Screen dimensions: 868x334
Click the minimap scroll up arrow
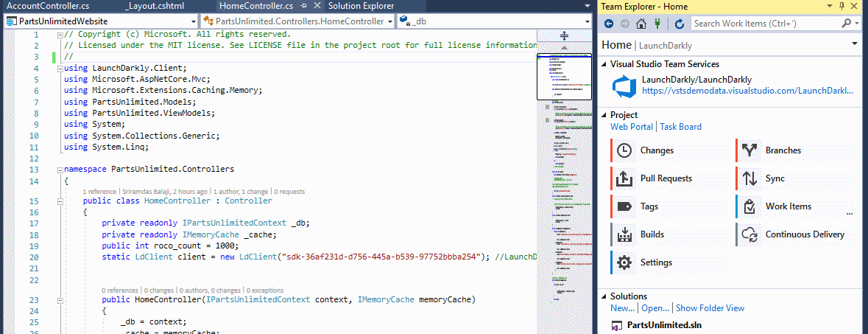(564, 47)
